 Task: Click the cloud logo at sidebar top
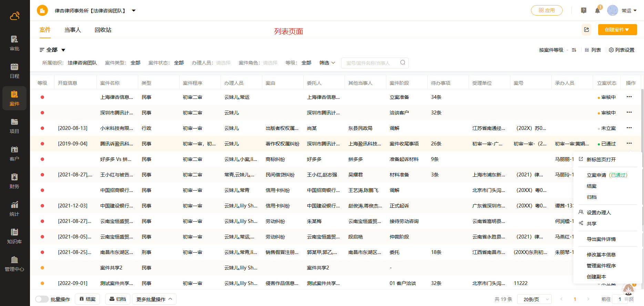[x=14, y=16]
